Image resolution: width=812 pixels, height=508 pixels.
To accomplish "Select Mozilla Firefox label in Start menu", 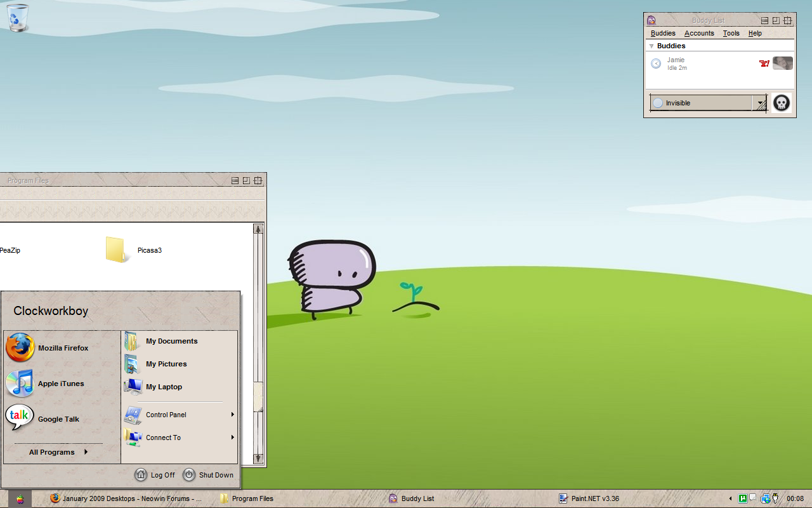I will (63, 348).
